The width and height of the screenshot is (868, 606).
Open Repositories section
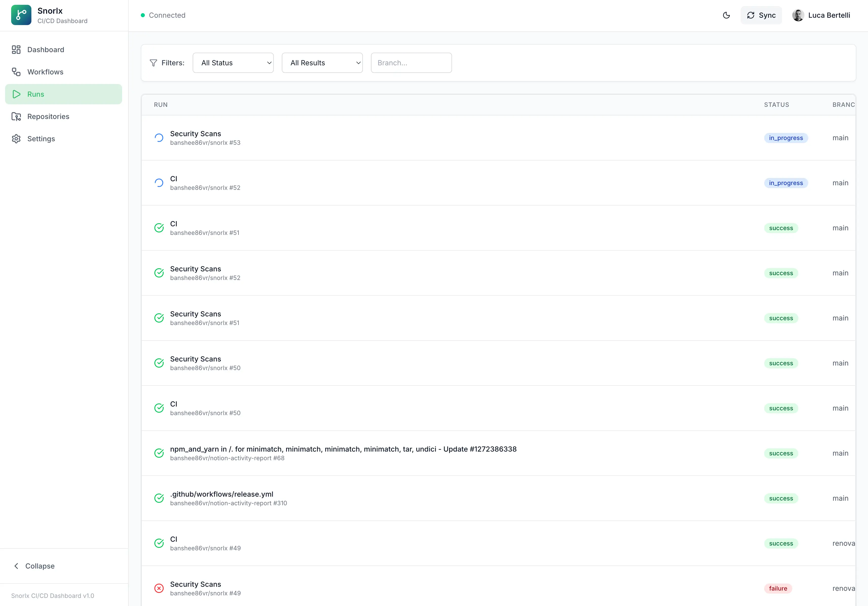64,116
